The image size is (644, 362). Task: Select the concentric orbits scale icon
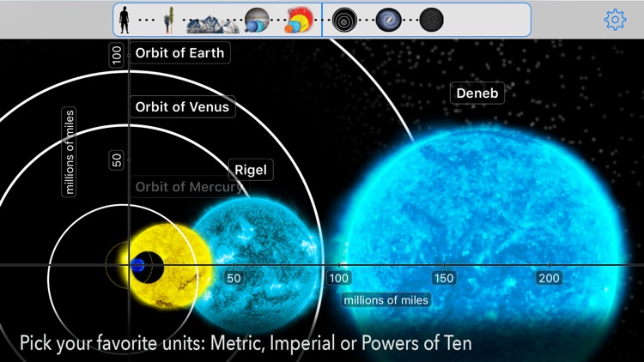pos(344,20)
